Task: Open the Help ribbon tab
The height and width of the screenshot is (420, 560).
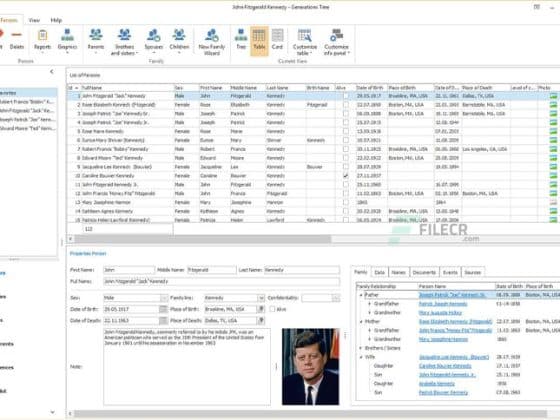Action: tap(56, 20)
